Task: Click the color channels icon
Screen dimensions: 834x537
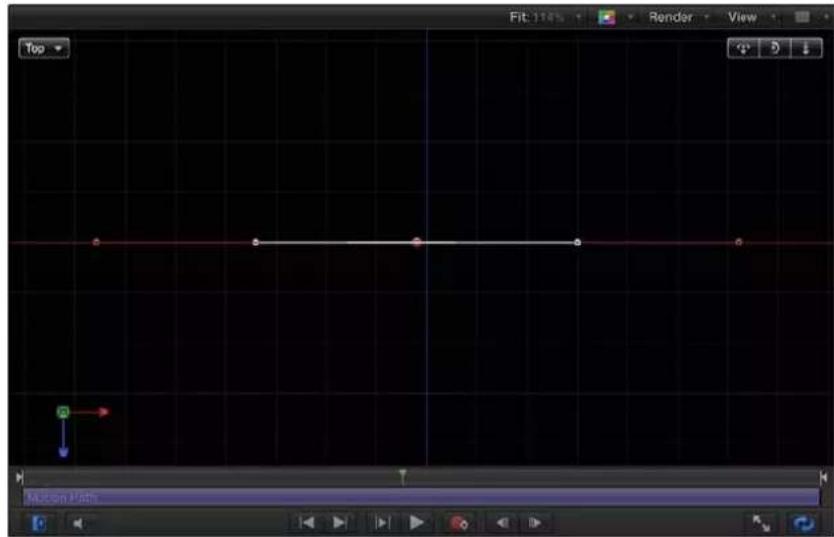Action: pyautogui.click(x=607, y=18)
